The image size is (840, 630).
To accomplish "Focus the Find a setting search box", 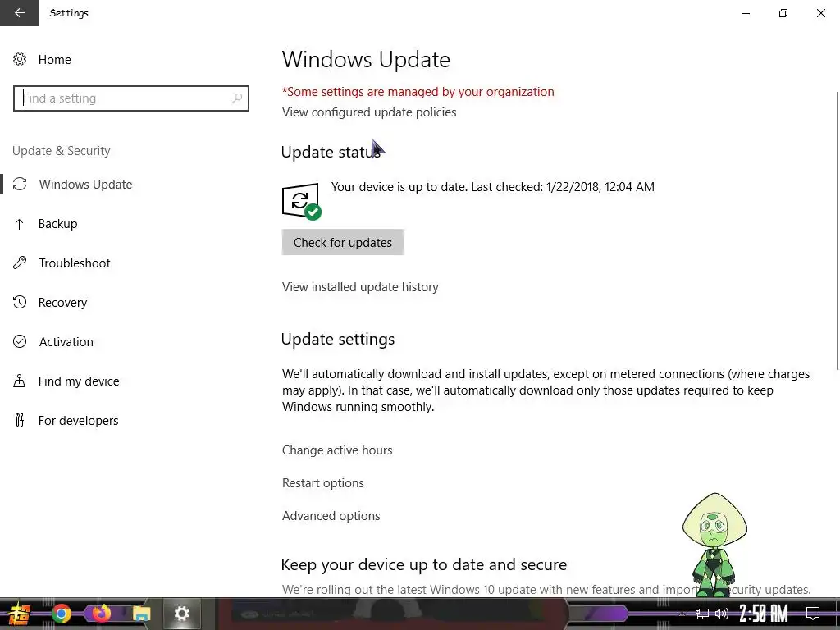I will (131, 98).
